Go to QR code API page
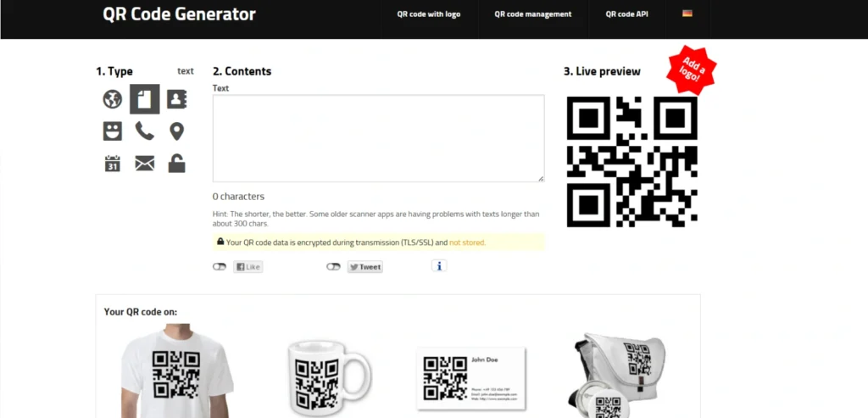This screenshot has width=868, height=418. pos(626,14)
